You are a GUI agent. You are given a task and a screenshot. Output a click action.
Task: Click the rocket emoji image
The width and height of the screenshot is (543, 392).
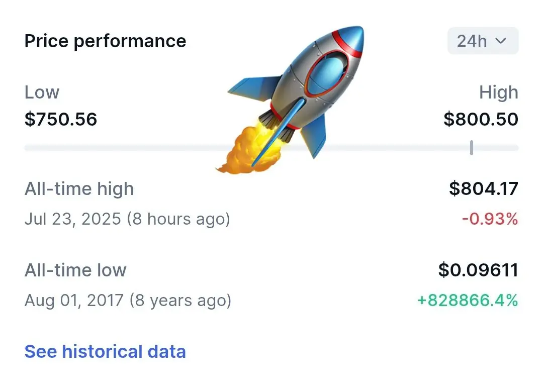(290, 100)
